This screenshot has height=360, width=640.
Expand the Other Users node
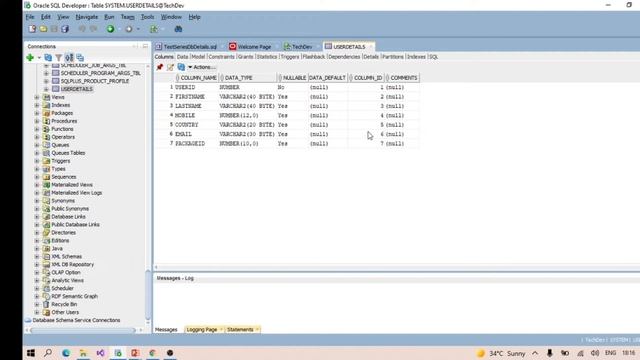(x=37, y=312)
